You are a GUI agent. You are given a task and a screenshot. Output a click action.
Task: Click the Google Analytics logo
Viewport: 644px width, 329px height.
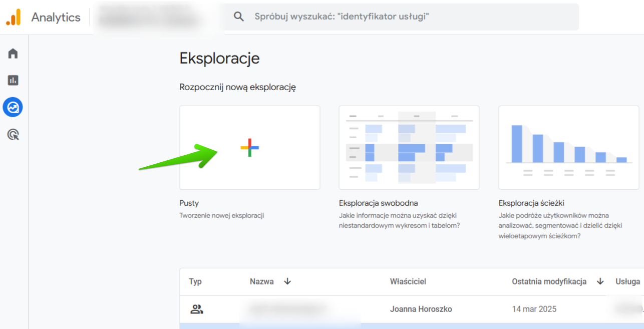tap(14, 17)
